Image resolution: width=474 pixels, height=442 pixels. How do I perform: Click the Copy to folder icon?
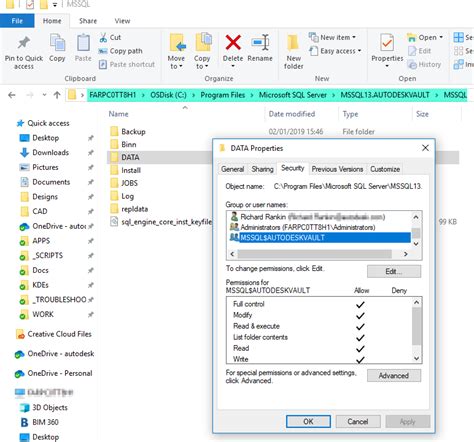(203, 42)
